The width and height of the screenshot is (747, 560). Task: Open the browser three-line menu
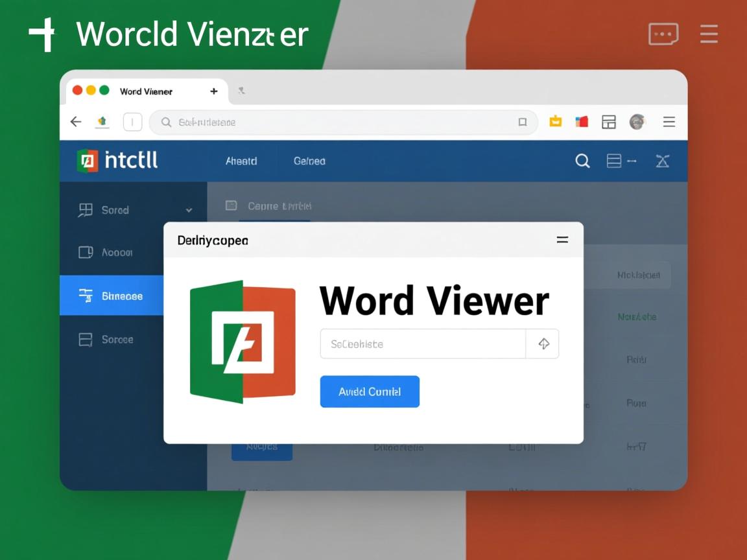point(669,122)
